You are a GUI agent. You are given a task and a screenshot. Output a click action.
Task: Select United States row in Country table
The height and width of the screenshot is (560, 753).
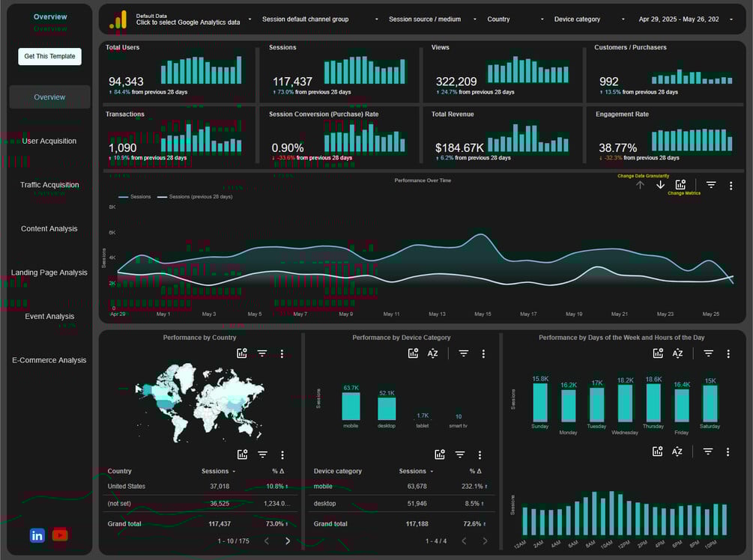click(x=200, y=486)
